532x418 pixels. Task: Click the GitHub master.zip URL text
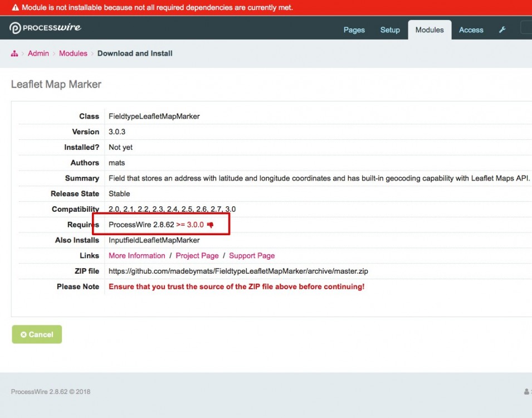click(x=238, y=271)
